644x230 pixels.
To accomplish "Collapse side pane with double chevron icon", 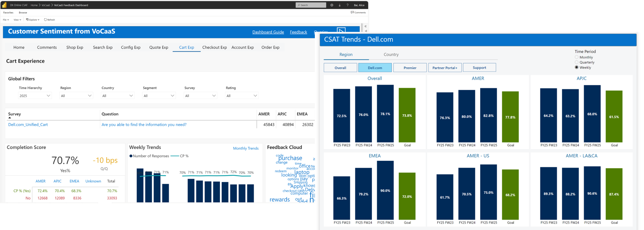I will (x=365, y=26).
